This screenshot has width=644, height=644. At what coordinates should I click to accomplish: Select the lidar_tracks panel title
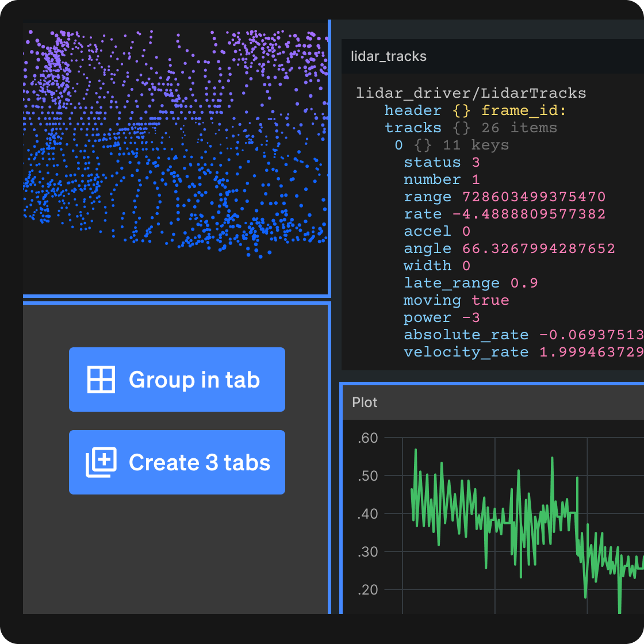click(389, 56)
